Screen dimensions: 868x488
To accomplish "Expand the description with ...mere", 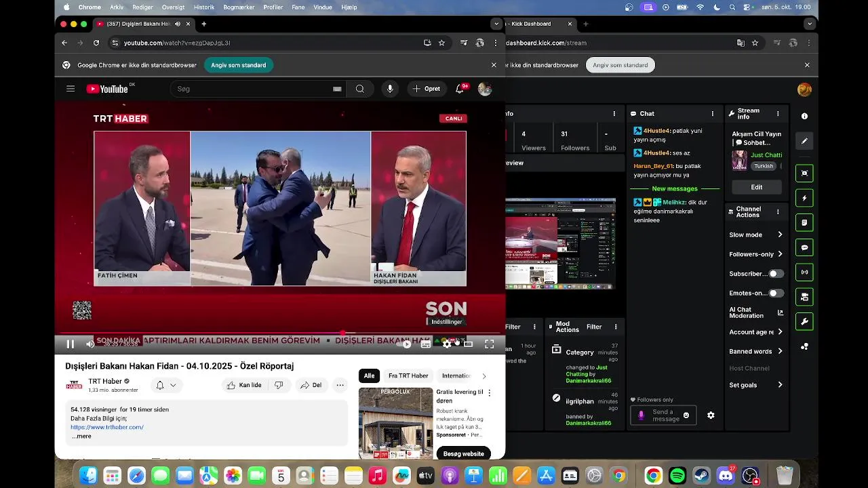I will [x=81, y=436].
